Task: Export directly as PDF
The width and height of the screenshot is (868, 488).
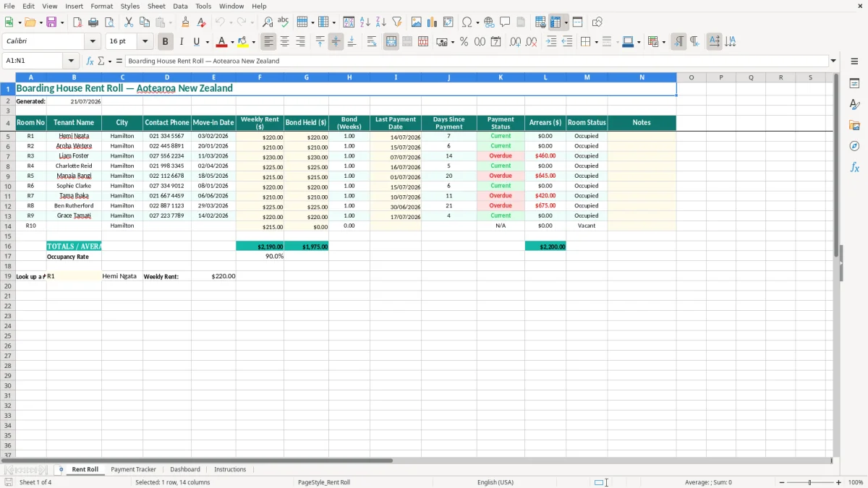Action: pos(77,22)
